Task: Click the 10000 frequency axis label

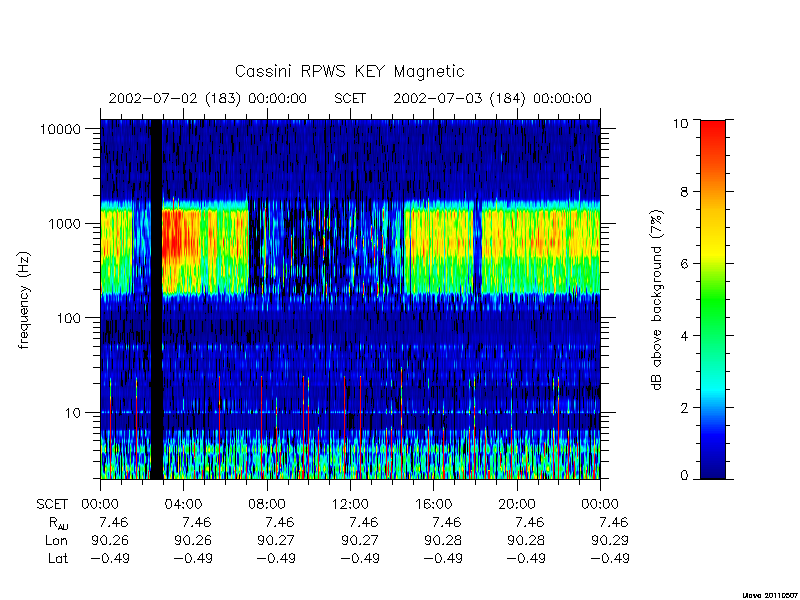Action: coord(60,129)
